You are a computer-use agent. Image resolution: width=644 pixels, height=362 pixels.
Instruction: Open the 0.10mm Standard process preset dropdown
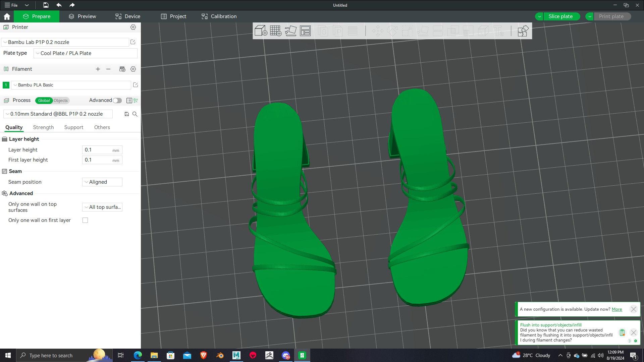(x=58, y=114)
